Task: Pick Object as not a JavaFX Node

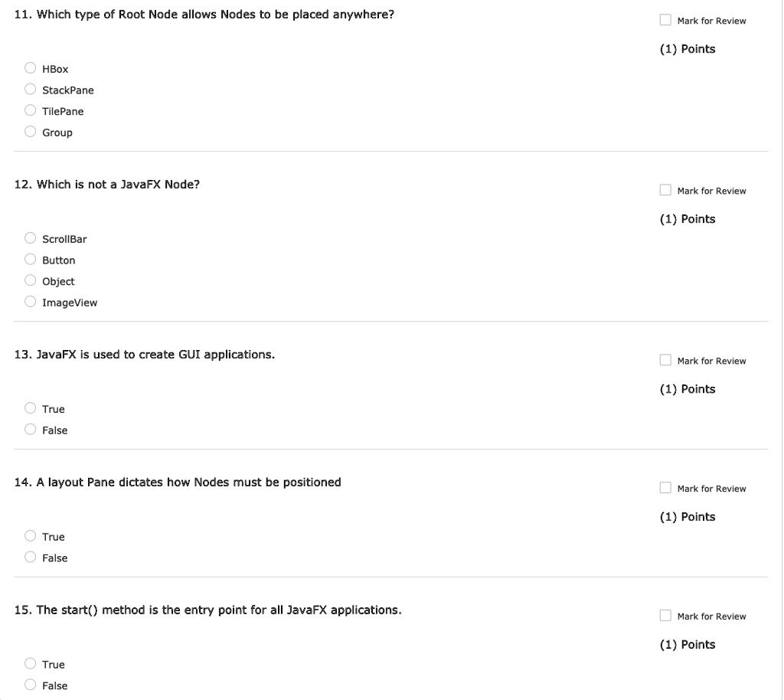Action: 31,280
